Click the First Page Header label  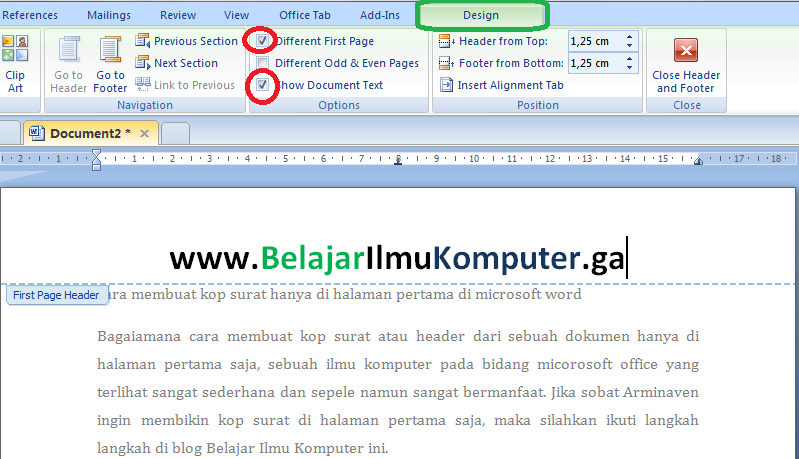coord(57,295)
